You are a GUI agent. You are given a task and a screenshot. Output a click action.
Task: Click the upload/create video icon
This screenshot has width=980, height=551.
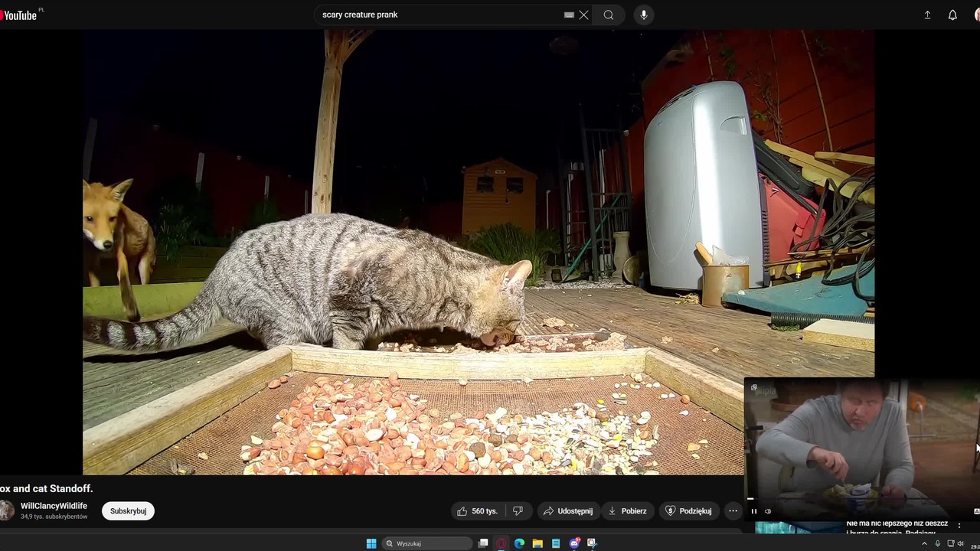(927, 15)
